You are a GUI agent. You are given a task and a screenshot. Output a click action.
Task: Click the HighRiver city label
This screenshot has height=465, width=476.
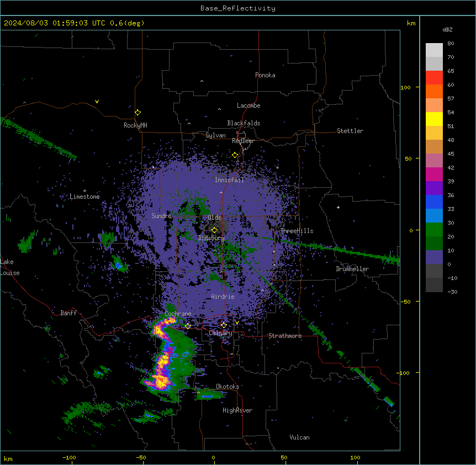237,410
